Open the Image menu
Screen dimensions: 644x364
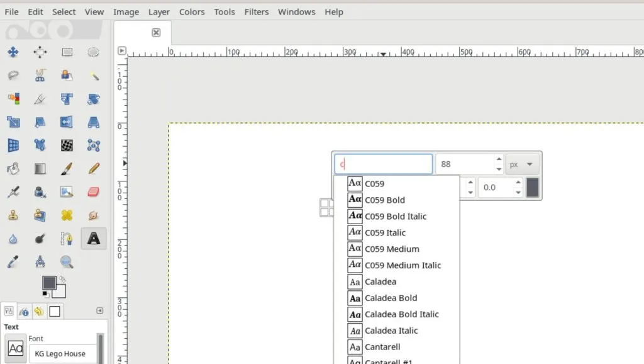[126, 12]
